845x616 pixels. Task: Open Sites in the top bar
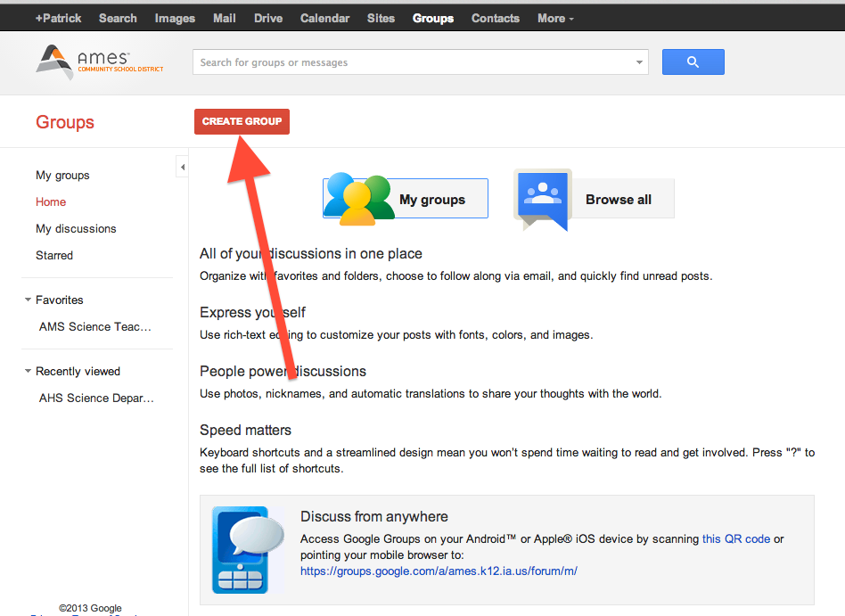pyautogui.click(x=381, y=19)
